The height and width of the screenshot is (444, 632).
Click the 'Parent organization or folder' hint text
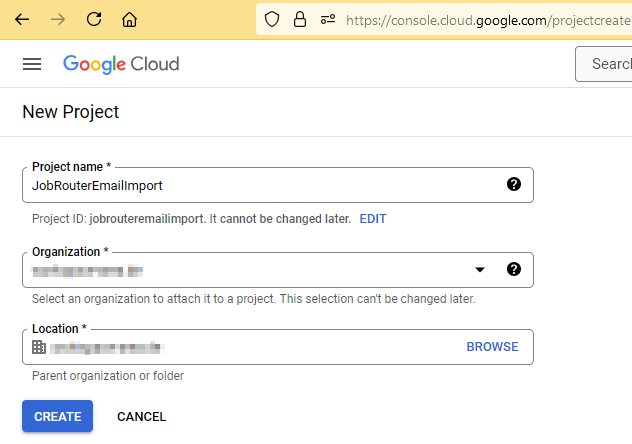pos(108,376)
